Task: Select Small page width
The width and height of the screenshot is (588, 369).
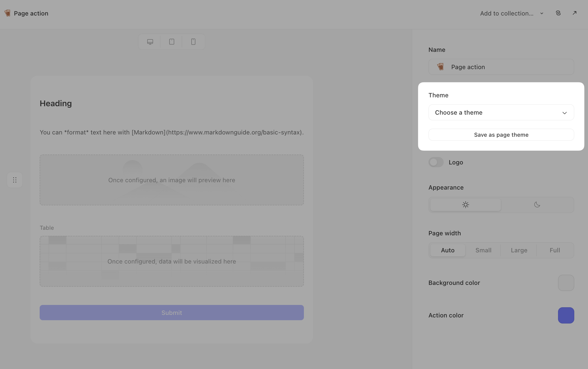Action: (483, 250)
